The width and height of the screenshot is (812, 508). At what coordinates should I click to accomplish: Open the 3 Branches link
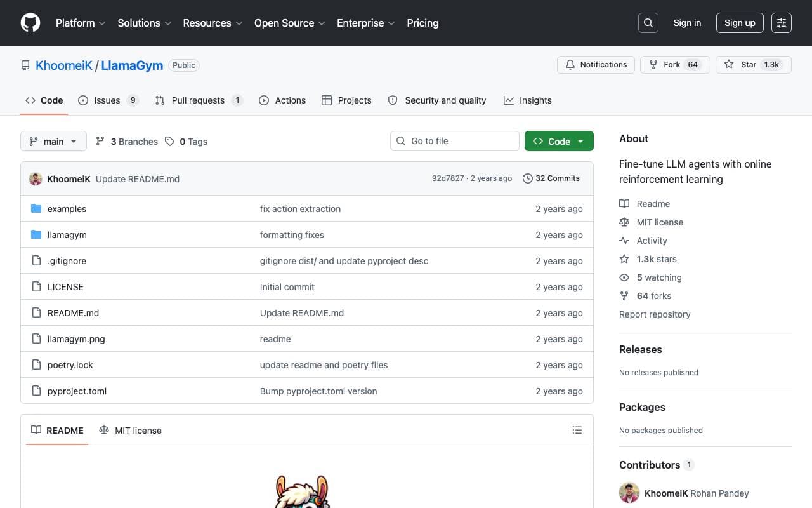point(127,142)
